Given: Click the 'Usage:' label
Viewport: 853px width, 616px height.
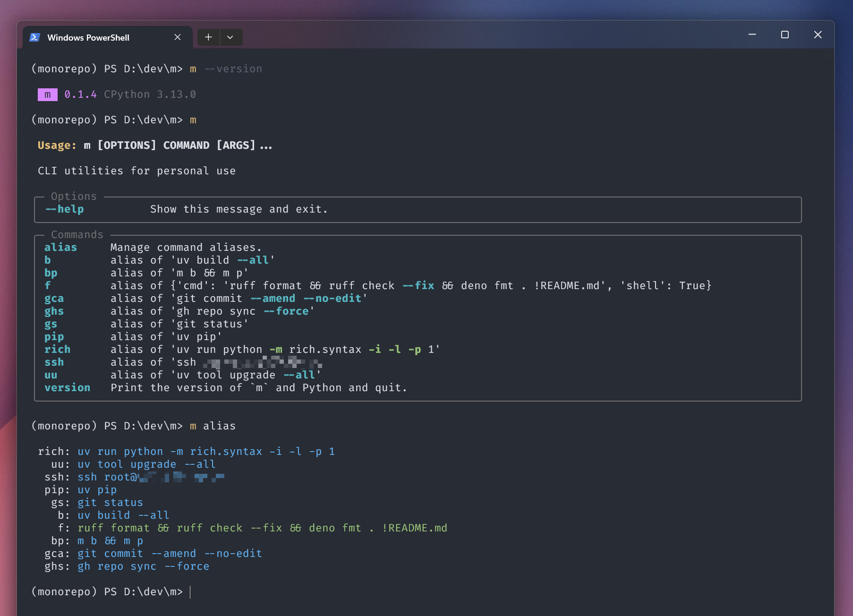Looking at the screenshot, I should 57,145.
